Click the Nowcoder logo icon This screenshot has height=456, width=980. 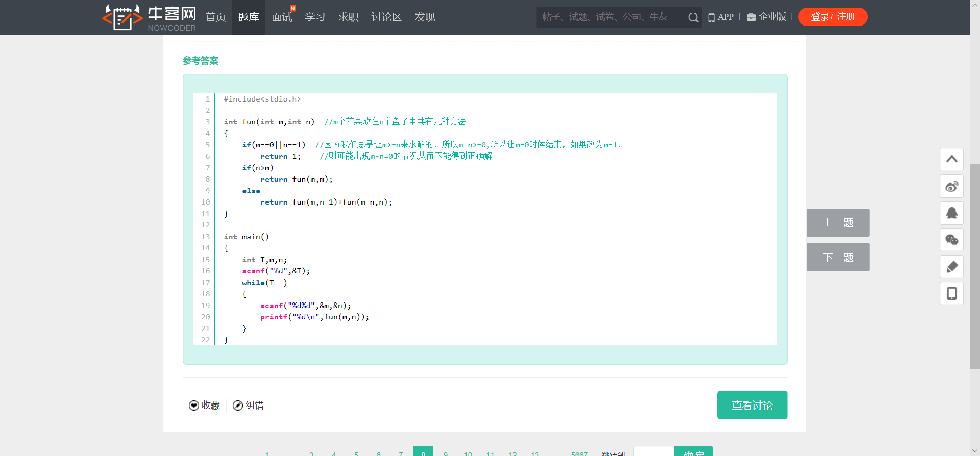click(x=122, y=17)
